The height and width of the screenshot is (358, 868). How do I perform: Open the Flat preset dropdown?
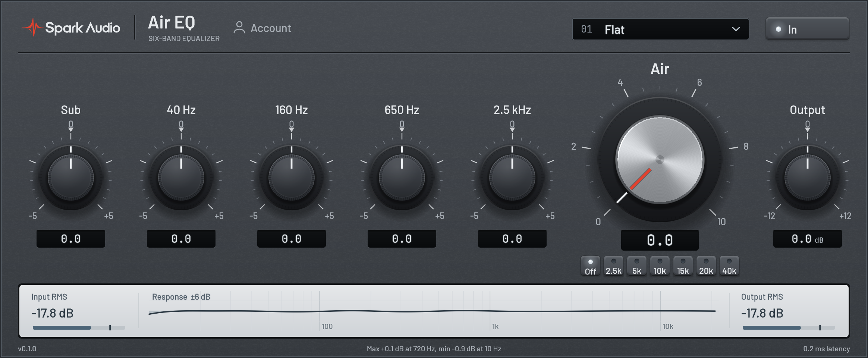coord(660,29)
